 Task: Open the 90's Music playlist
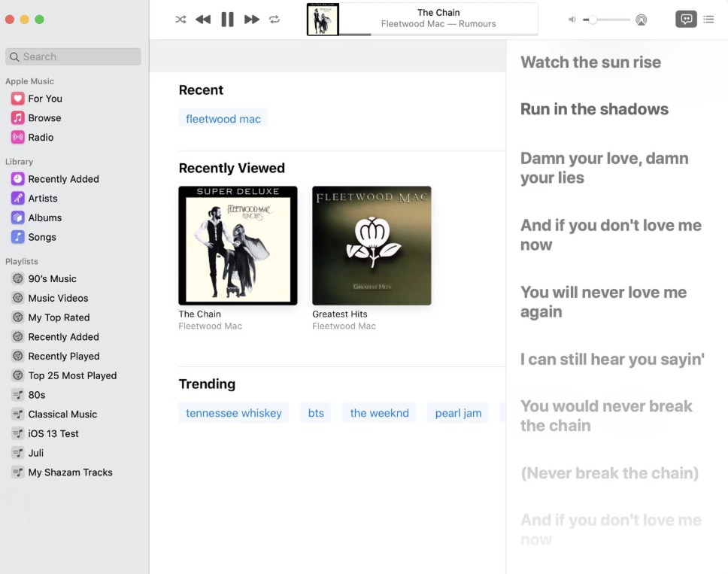click(x=52, y=278)
